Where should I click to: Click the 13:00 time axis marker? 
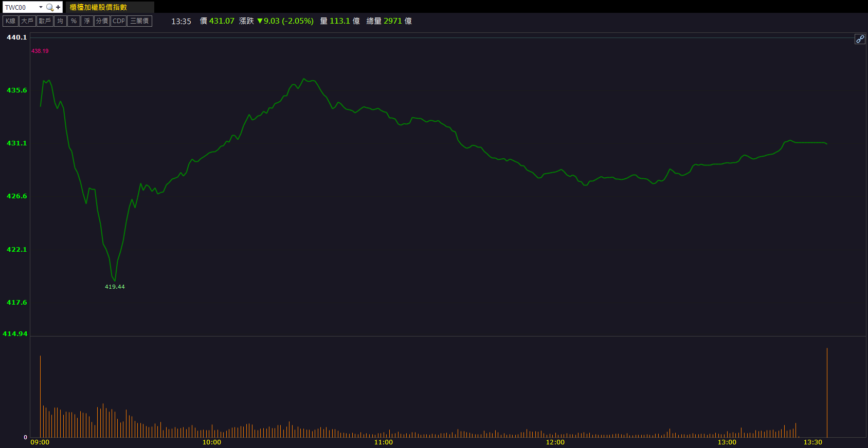tap(727, 442)
